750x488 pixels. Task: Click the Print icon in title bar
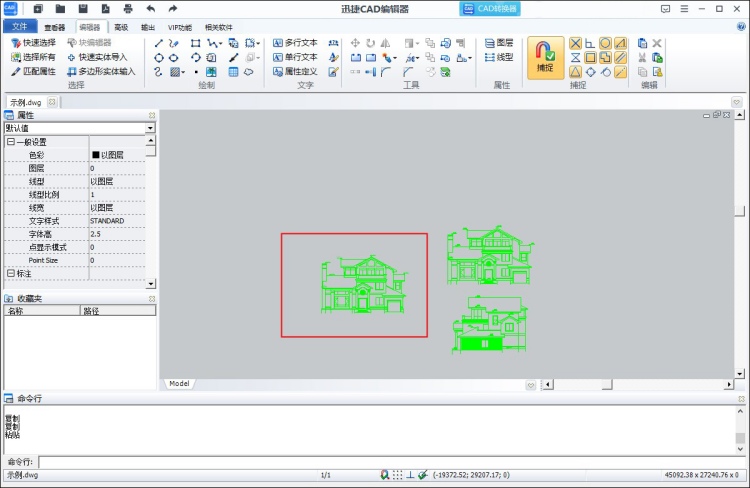point(128,9)
